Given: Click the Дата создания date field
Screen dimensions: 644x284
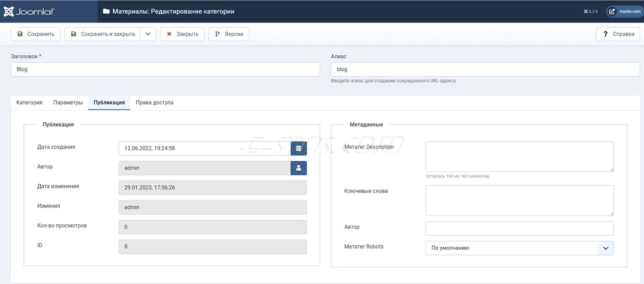Looking at the screenshot, I should (x=205, y=148).
